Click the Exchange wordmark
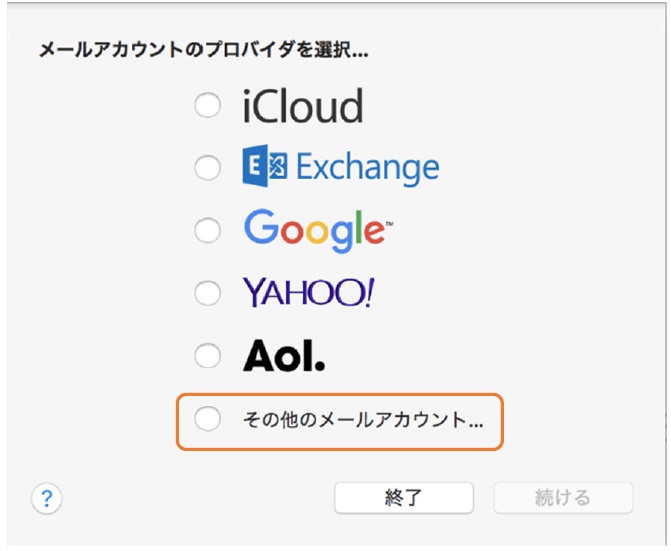This screenshot has width=671, height=551. (368, 169)
